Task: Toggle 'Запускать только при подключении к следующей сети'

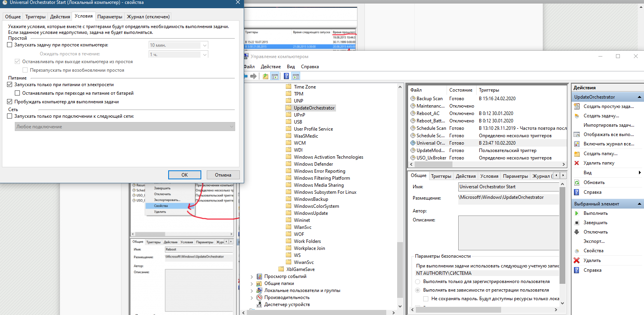Action: (10, 116)
